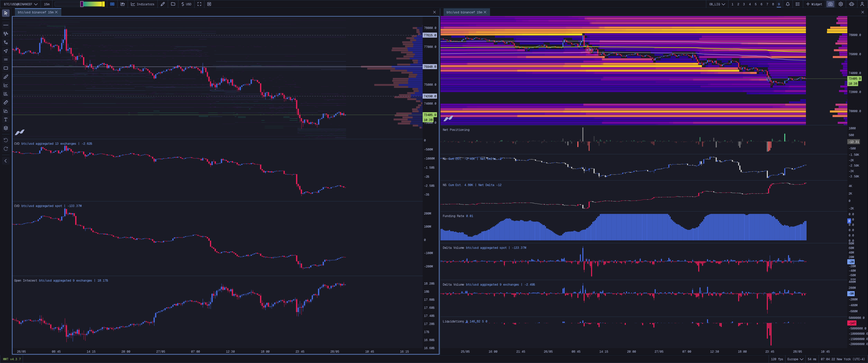Select the brush drawing tool

[6, 77]
